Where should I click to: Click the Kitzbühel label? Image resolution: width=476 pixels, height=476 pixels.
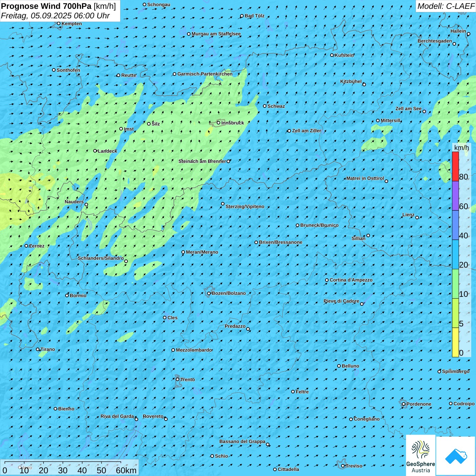(x=351, y=81)
